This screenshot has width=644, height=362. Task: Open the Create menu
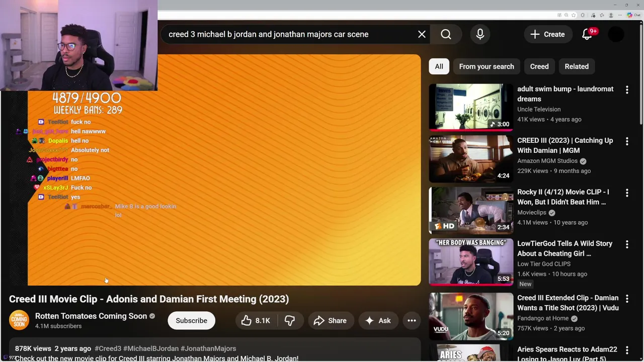click(547, 34)
